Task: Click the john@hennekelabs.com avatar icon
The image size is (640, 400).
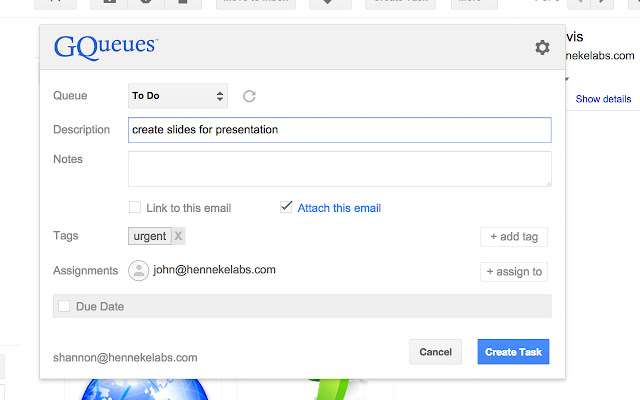Action: tap(139, 270)
